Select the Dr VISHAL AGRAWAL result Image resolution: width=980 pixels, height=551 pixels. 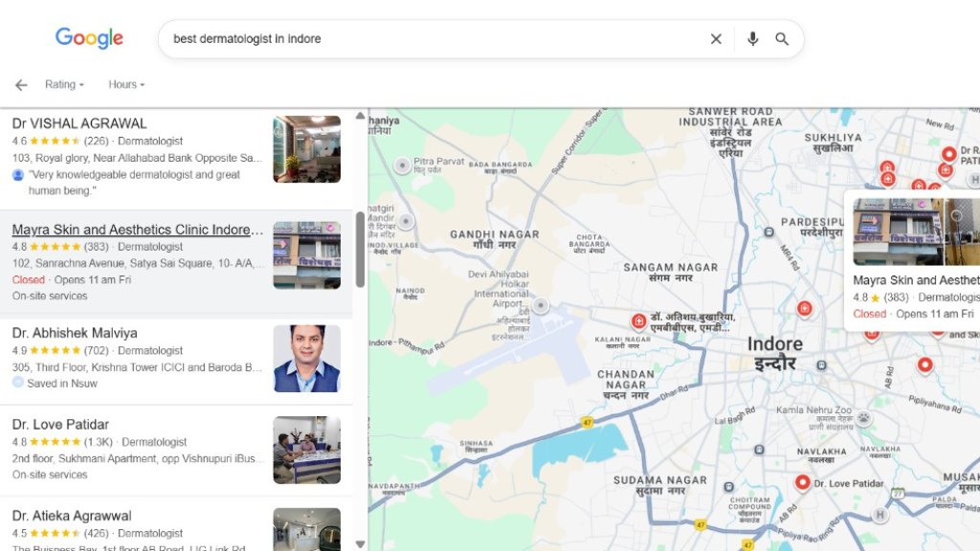pyautogui.click(x=79, y=124)
